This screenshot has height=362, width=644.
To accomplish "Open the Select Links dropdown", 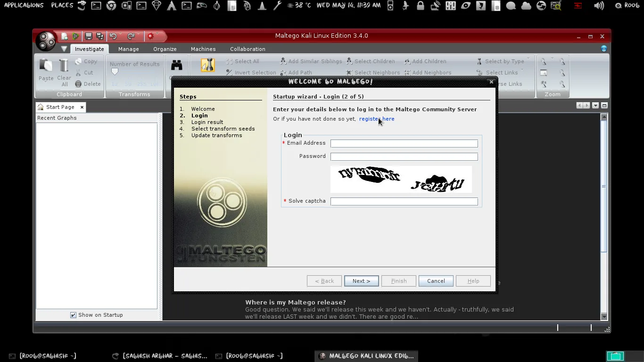I will [x=500, y=73].
